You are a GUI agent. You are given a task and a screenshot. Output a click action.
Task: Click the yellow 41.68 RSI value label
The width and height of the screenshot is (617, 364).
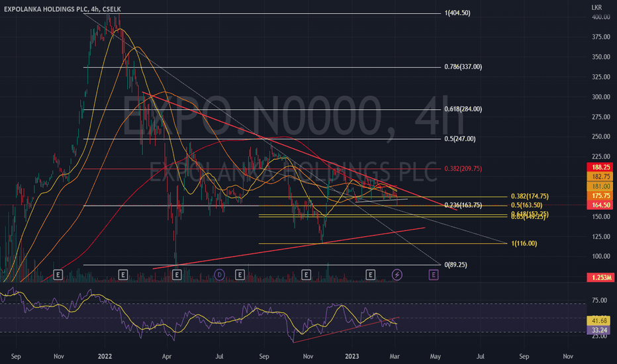(x=598, y=321)
